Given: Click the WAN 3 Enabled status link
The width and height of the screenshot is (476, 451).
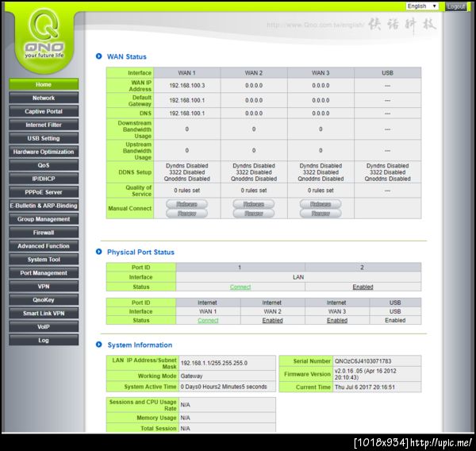Looking at the screenshot, I should click(337, 320).
